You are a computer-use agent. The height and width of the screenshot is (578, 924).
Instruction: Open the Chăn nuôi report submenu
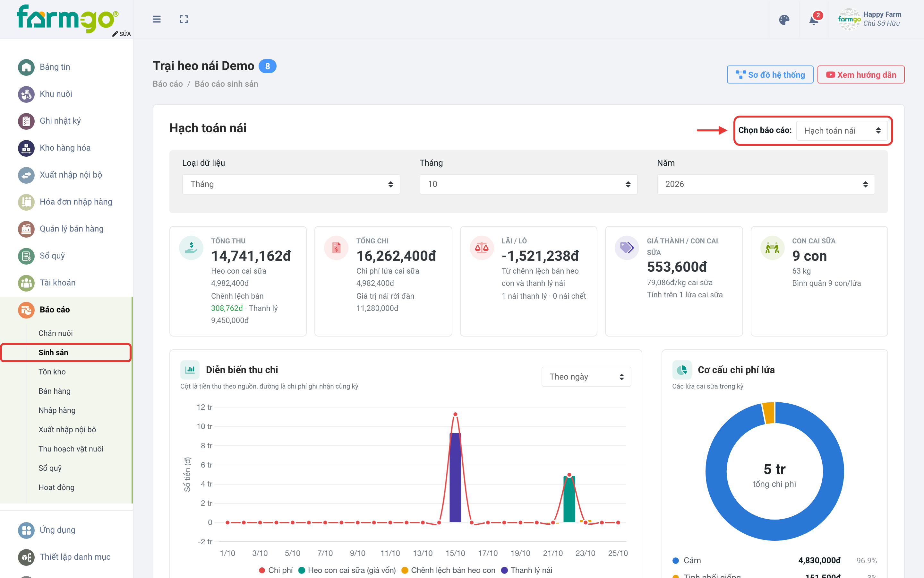pos(56,333)
